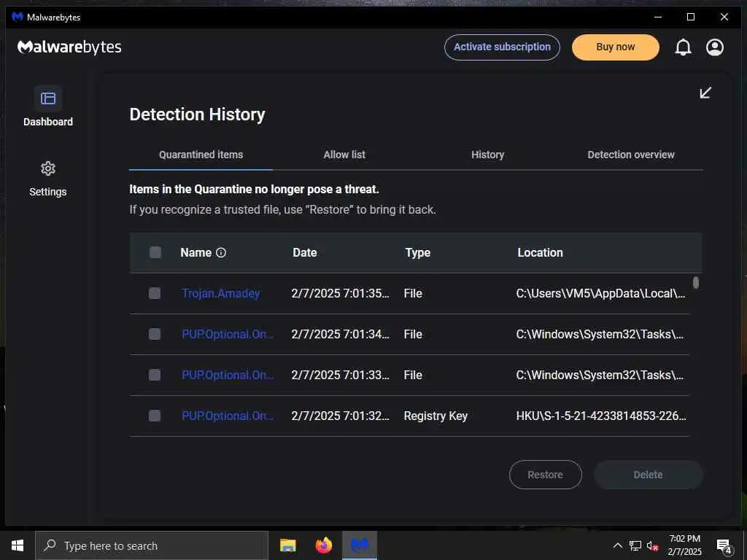Screen dimensions: 747x560
Task: Open the Dashboard sidebar icon
Action: 47,98
